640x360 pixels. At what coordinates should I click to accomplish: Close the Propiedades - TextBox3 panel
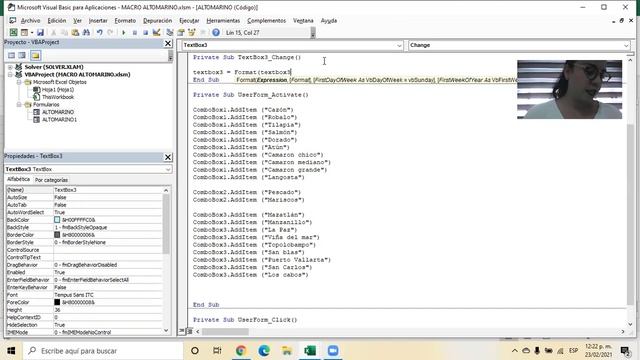168,157
